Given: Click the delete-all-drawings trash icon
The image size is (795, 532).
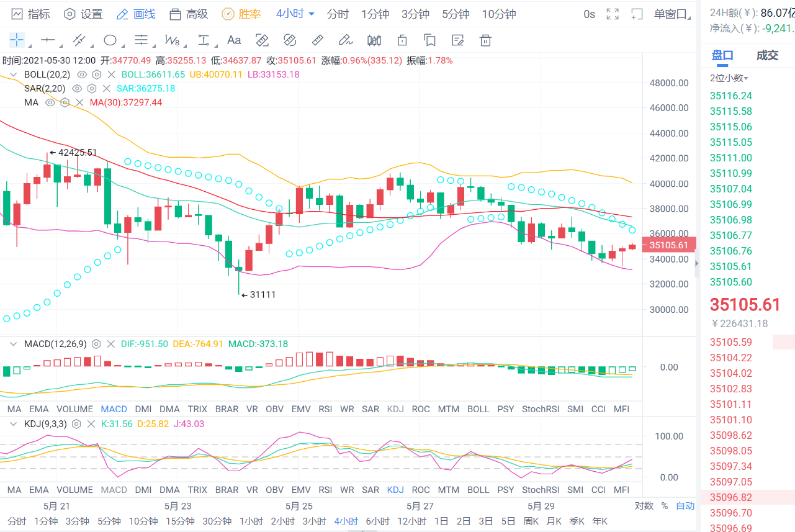Looking at the screenshot, I should [485, 40].
